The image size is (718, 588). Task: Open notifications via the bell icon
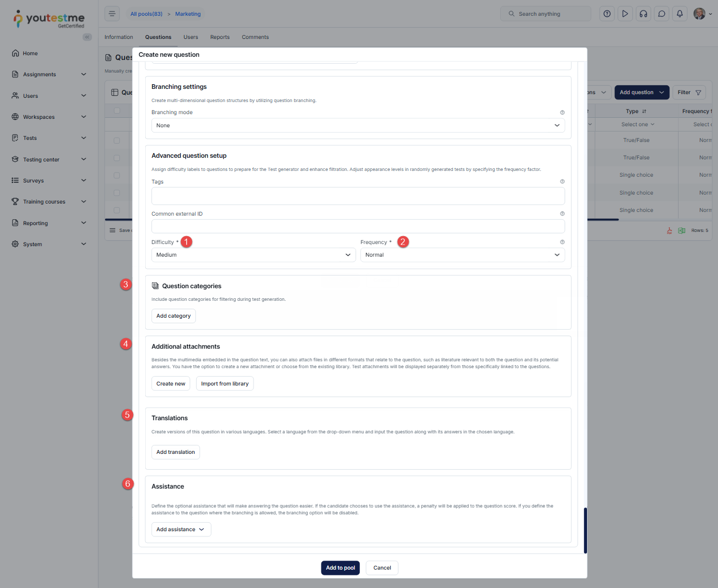click(680, 14)
